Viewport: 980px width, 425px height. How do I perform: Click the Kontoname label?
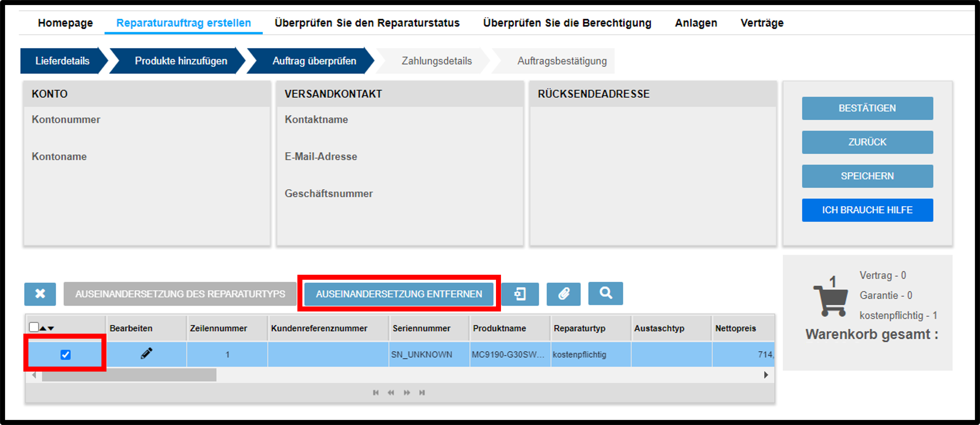point(59,156)
